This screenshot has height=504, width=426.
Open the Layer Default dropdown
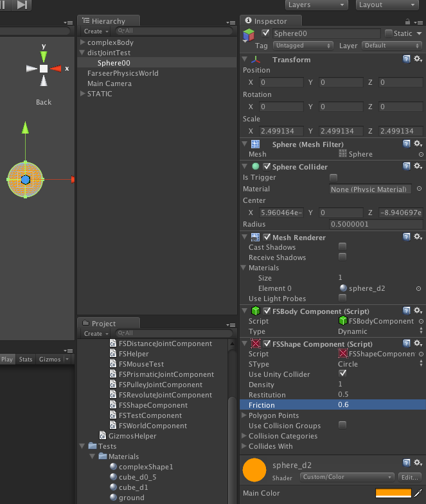point(391,46)
